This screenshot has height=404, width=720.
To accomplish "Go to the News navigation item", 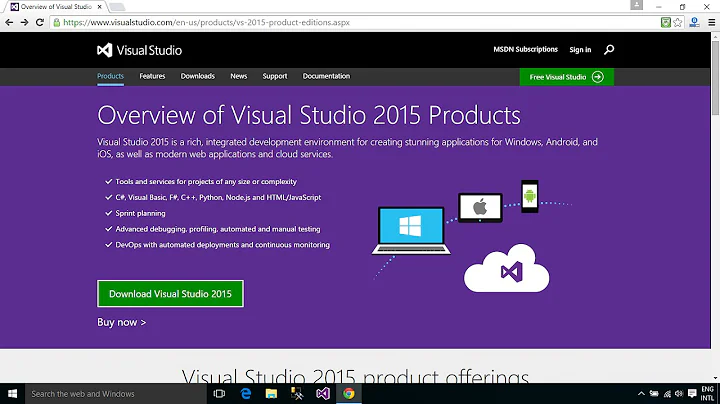I will 239,76.
